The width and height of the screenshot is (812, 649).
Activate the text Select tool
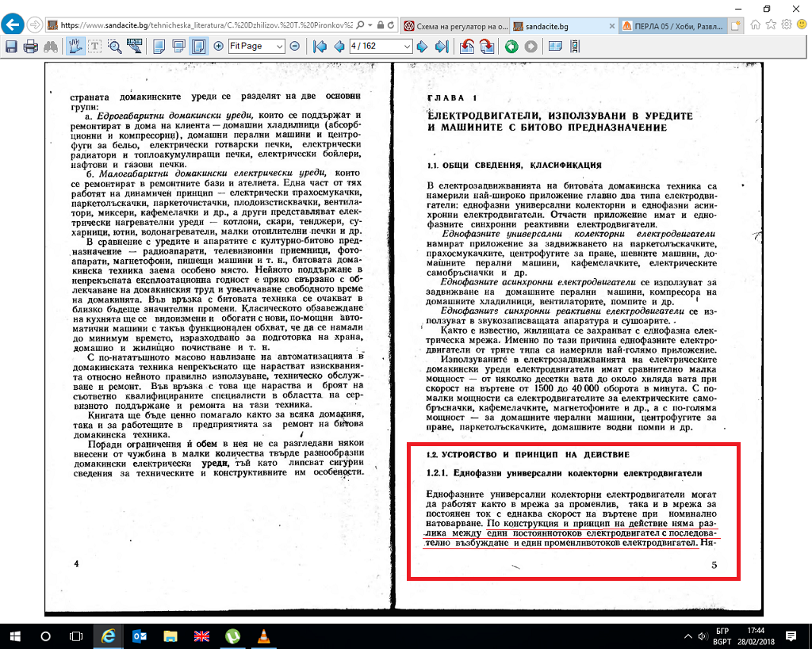pyautogui.click(x=95, y=47)
